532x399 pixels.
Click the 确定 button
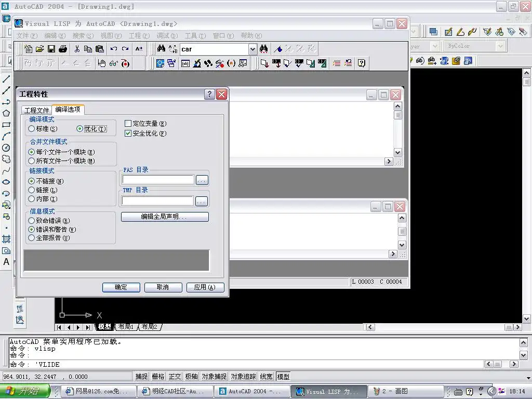click(x=121, y=287)
